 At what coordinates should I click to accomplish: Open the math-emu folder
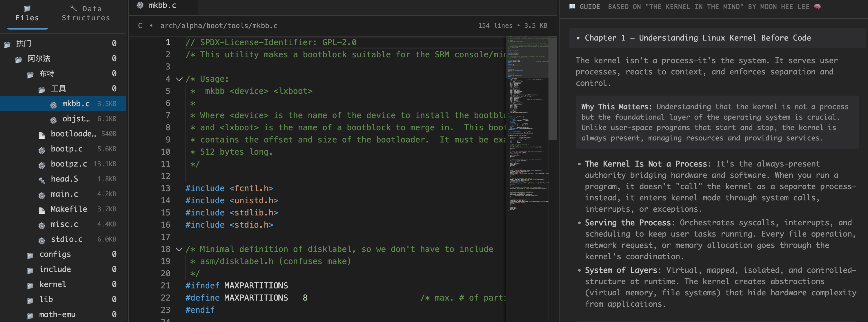click(x=57, y=314)
